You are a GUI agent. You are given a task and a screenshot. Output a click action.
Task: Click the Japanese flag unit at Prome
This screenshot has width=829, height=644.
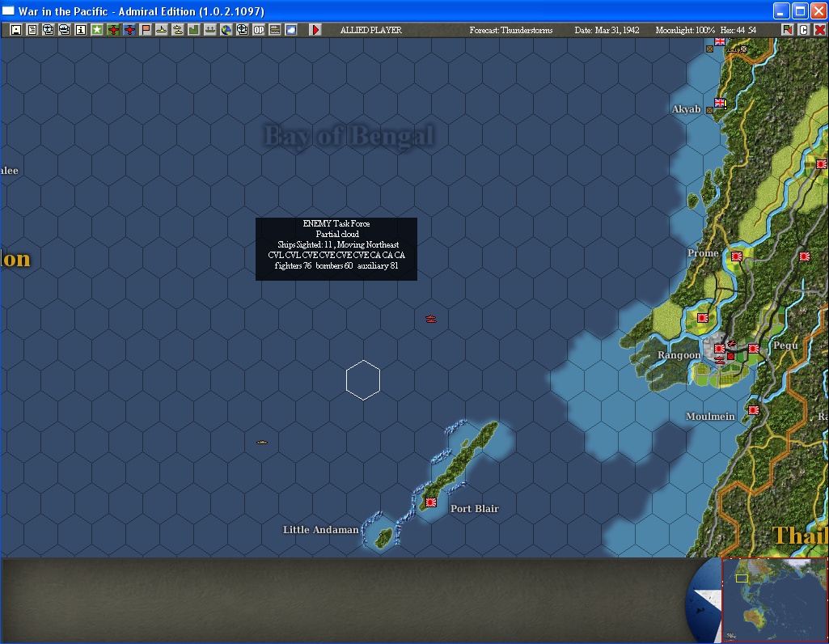[737, 256]
